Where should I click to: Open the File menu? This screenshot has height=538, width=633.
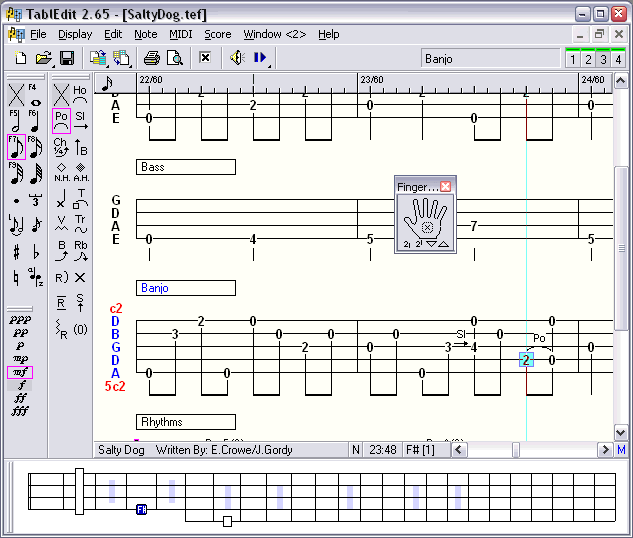pyautogui.click(x=38, y=34)
